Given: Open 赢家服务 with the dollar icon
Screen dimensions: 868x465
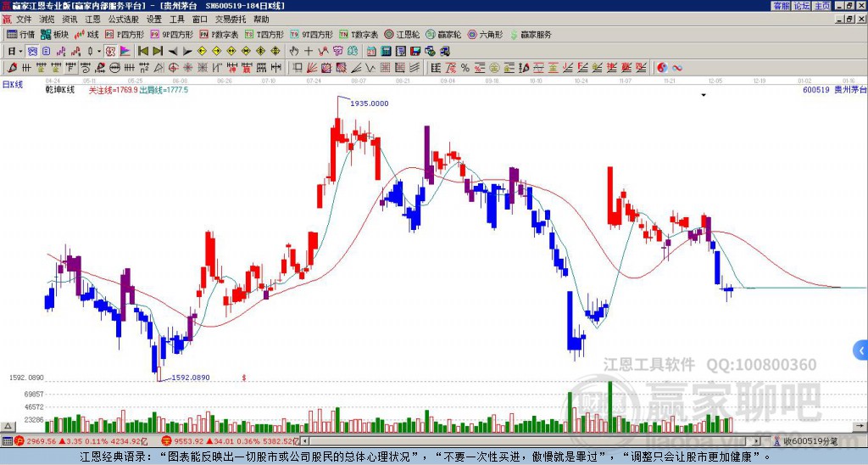Looking at the screenshot, I should 531,34.
